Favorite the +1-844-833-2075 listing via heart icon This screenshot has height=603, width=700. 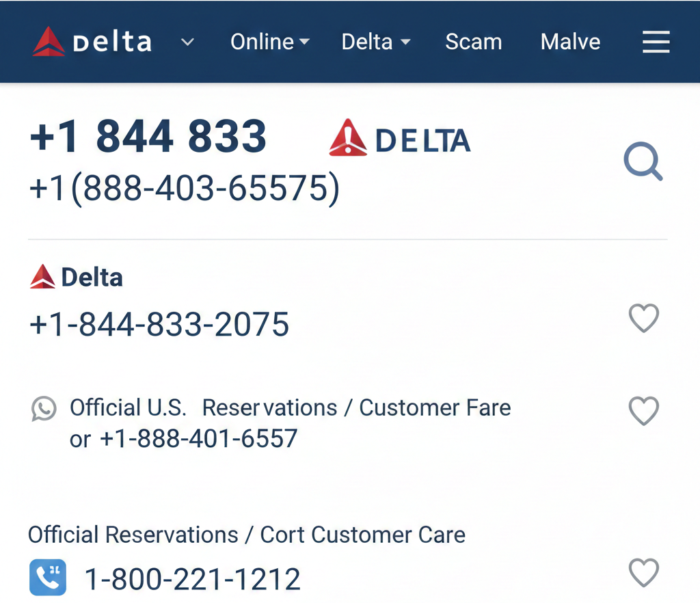point(643,318)
